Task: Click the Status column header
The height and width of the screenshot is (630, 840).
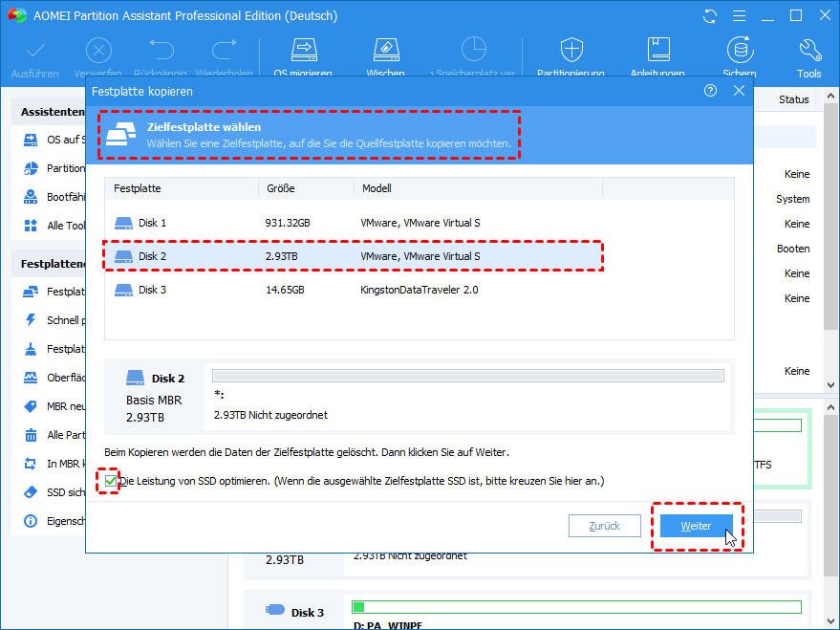Action: tap(793, 99)
